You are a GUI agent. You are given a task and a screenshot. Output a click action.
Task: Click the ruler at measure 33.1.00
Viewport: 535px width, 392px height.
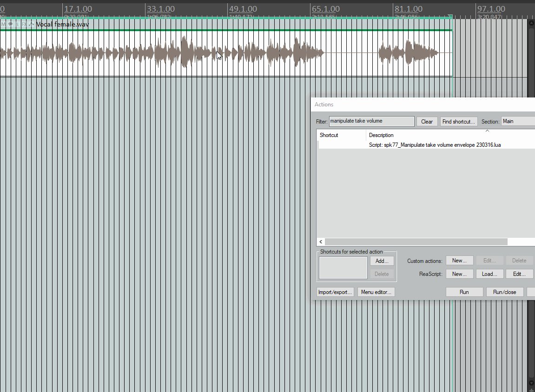tap(161, 9)
